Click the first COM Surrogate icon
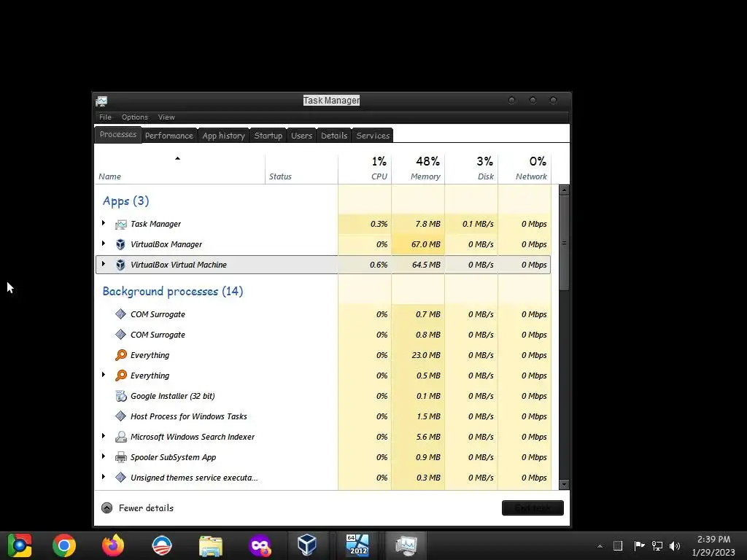The height and width of the screenshot is (560, 747). coord(121,314)
